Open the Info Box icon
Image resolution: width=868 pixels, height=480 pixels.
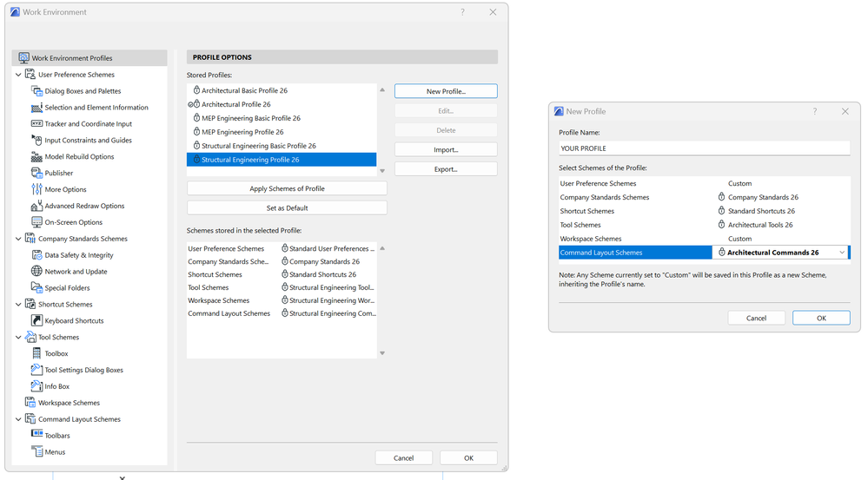tap(36, 386)
